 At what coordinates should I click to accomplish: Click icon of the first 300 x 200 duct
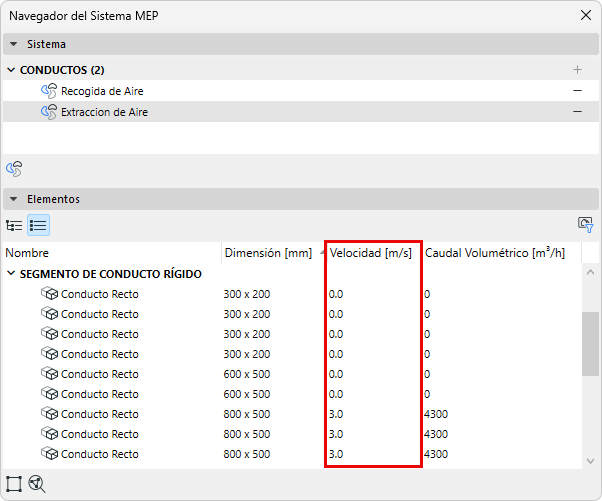point(49,294)
